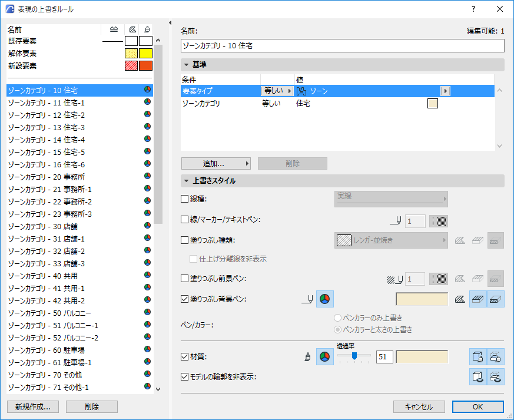Viewport: 514px width, 420px height.
Task: Click the 名前 rule name input field
Action: point(343,45)
